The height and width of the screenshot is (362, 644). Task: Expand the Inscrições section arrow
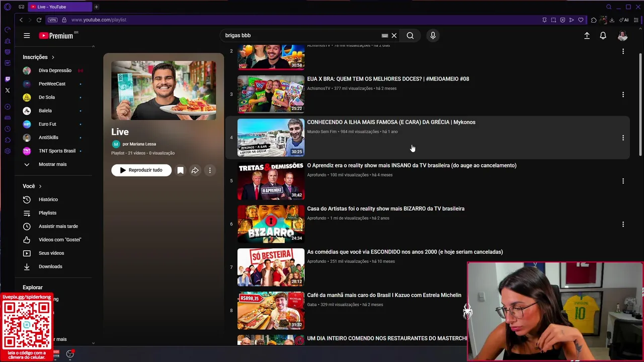53,57
